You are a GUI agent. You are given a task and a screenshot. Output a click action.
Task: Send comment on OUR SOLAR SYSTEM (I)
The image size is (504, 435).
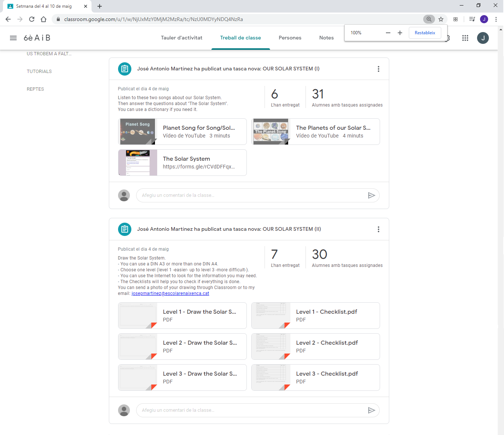point(371,195)
